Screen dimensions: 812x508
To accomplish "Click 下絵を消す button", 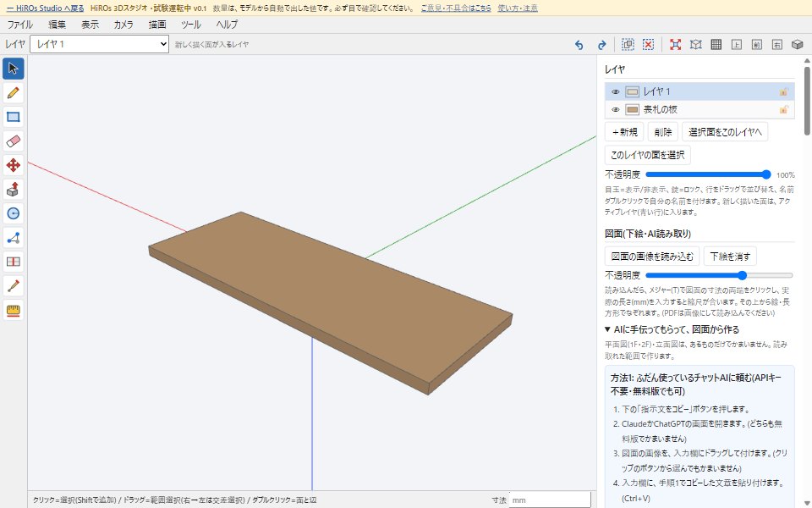I will pos(730,256).
